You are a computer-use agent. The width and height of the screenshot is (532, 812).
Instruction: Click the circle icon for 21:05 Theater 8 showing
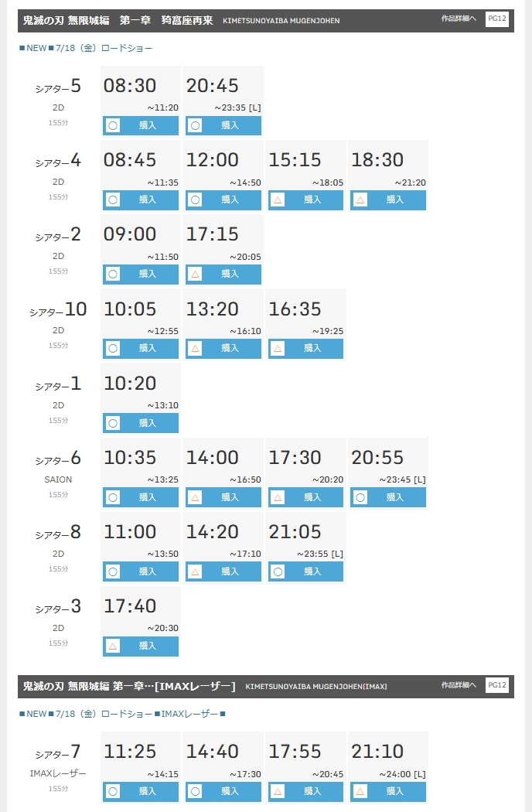point(278,571)
